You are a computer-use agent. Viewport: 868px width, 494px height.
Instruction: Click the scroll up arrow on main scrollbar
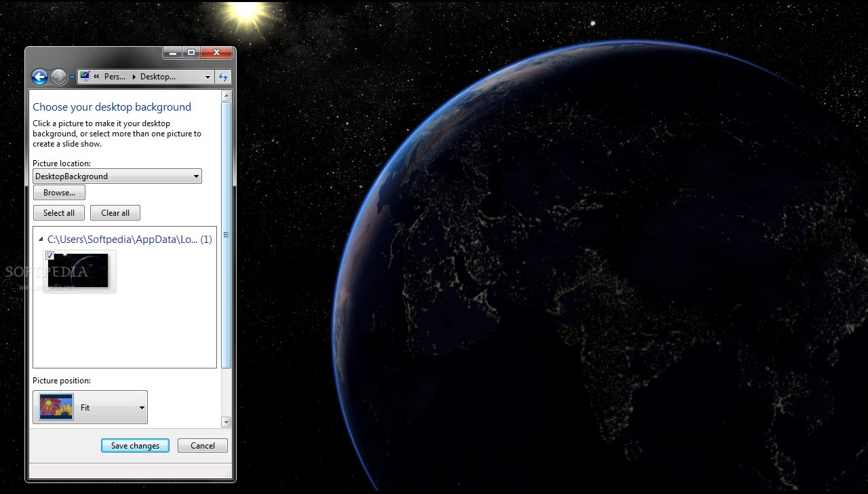click(226, 96)
